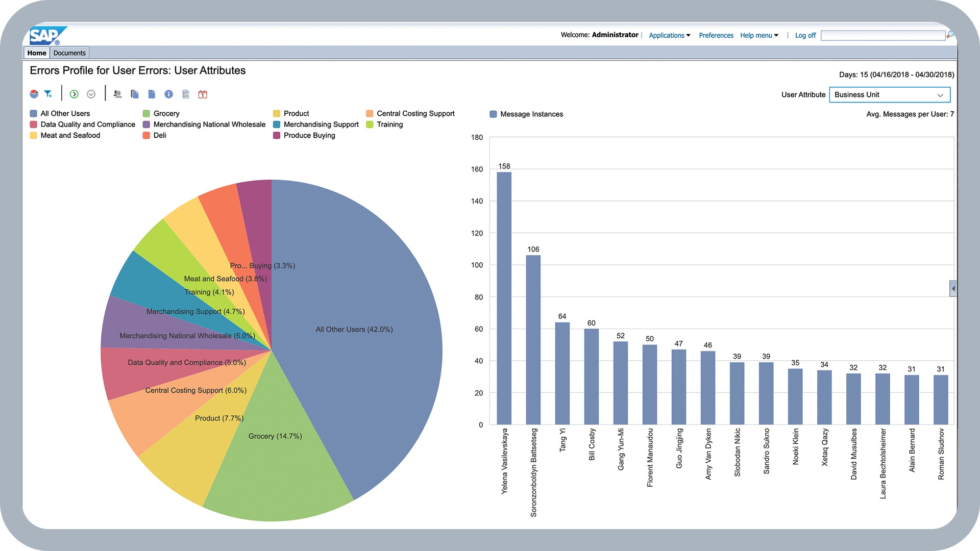980x551 pixels.
Task: Click the Soronzonboldyn Battsetseg bar of 106
Action: pos(533,340)
